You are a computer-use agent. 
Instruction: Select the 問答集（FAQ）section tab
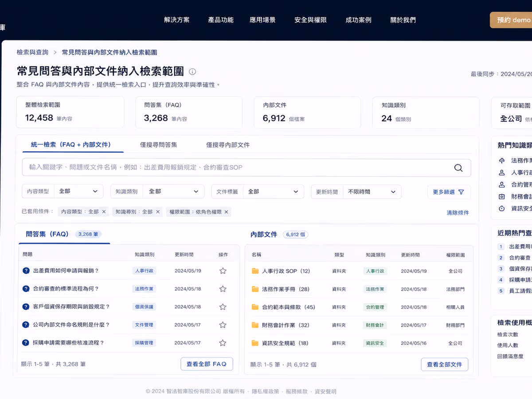click(64, 234)
